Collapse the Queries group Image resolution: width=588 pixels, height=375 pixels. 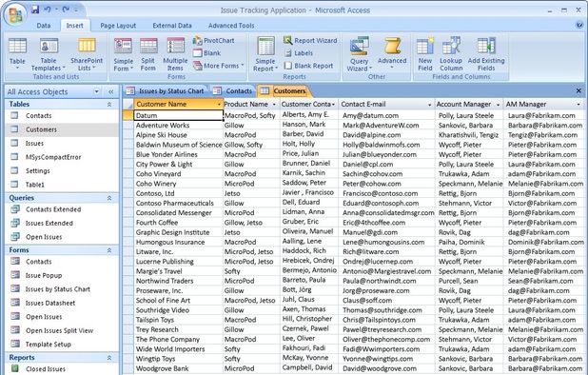(x=109, y=198)
